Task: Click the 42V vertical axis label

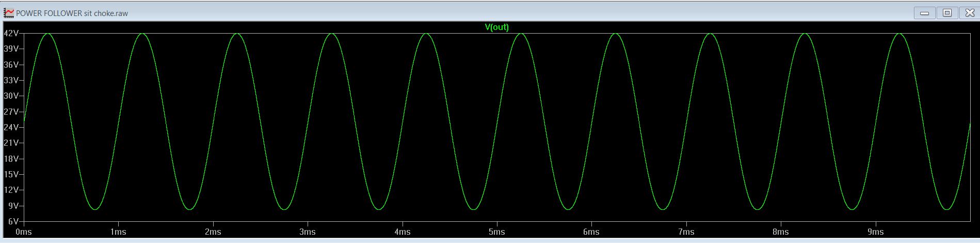Action: tap(11, 33)
